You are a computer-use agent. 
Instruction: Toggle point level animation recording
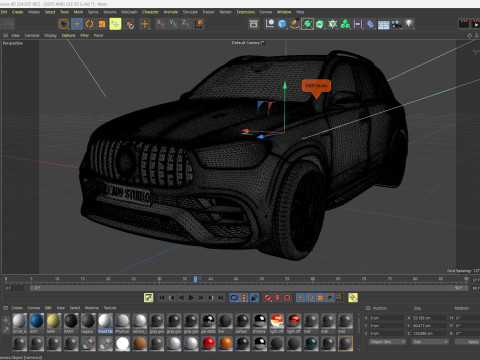339,297
